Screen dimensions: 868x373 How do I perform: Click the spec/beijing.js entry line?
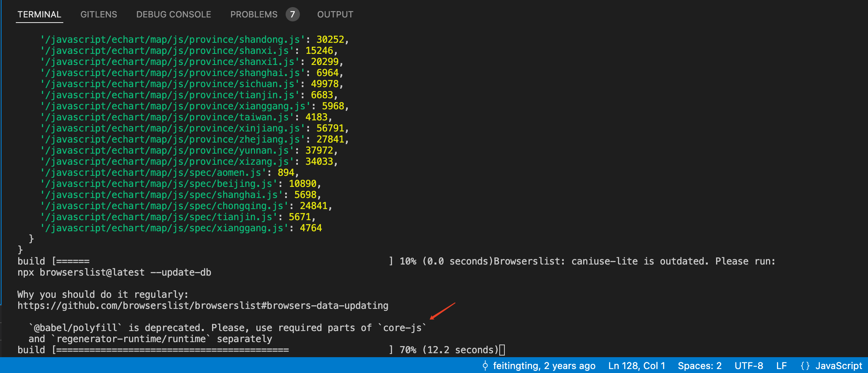[x=181, y=184]
